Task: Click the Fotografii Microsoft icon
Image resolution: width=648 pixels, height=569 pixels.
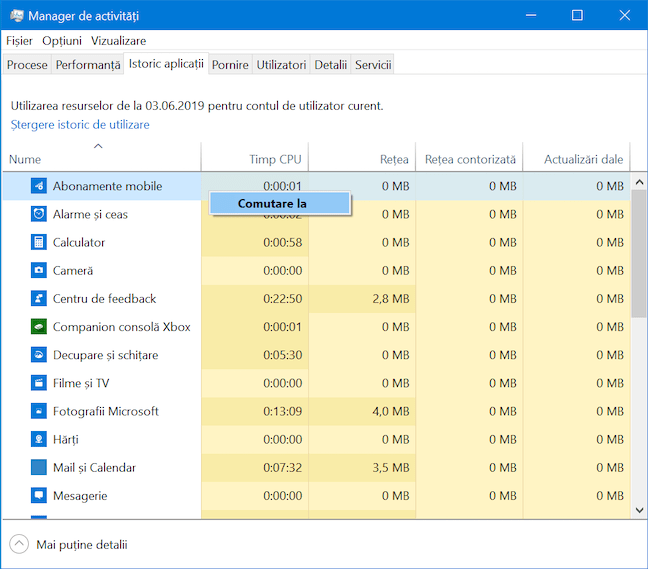Action: coord(38,411)
